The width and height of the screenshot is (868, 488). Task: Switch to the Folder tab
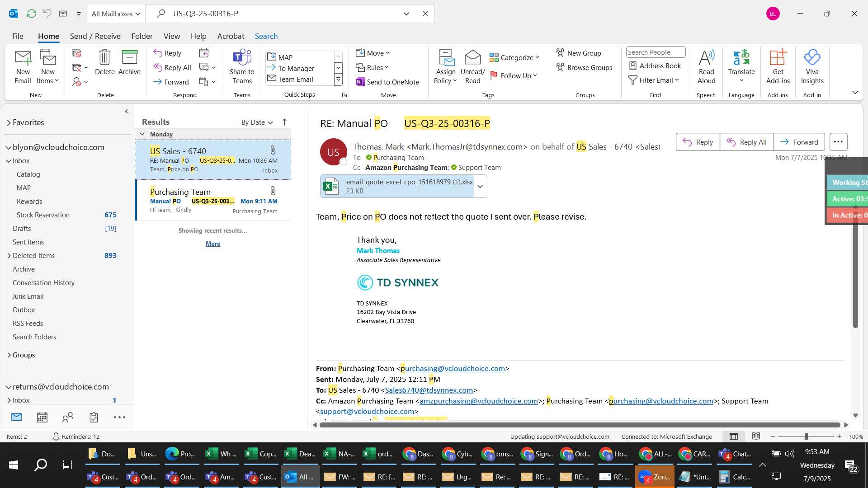pos(142,36)
